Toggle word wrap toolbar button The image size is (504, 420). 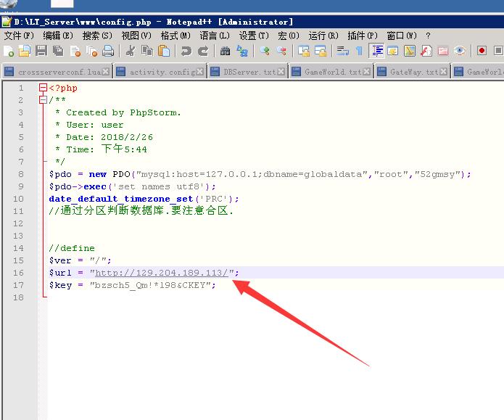tap(343, 51)
